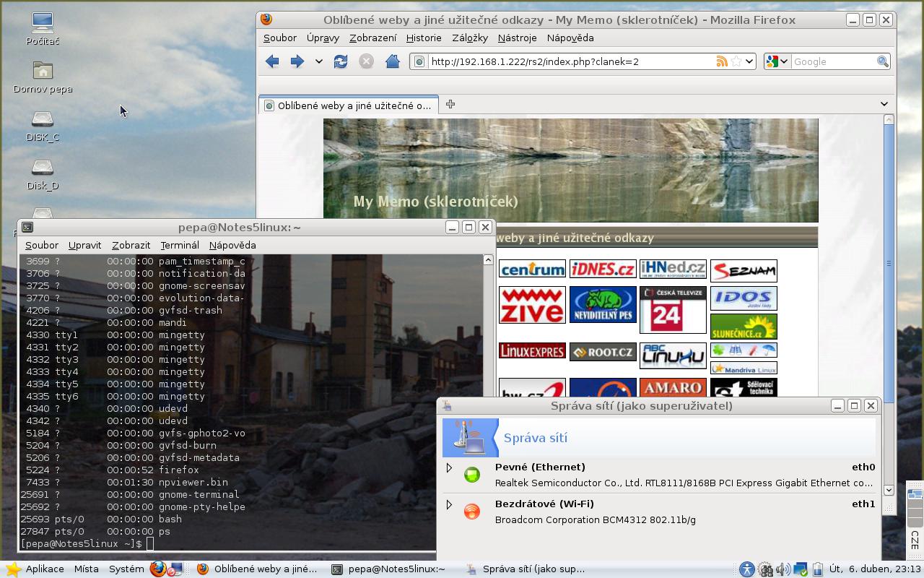Open the iHNed.cz link logo
Viewport: 924px width, 578px height.
click(673, 269)
